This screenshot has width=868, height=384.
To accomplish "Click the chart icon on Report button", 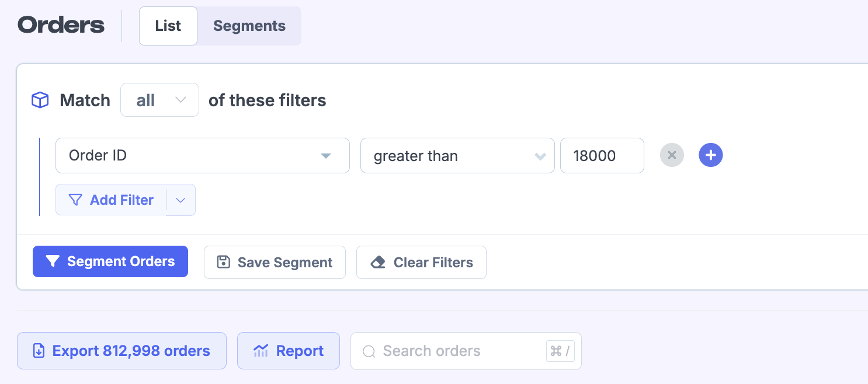I will tap(261, 351).
